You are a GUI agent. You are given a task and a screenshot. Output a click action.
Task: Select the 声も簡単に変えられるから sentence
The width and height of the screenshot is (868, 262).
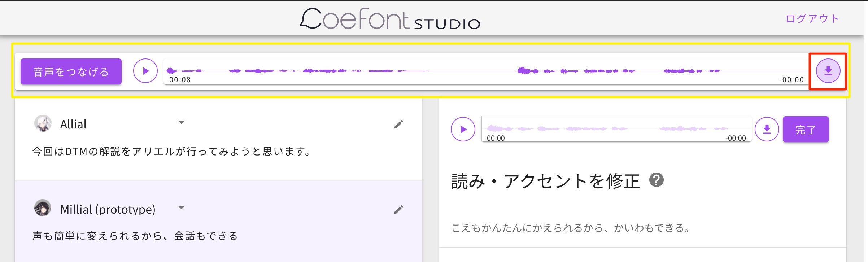(x=135, y=236)
